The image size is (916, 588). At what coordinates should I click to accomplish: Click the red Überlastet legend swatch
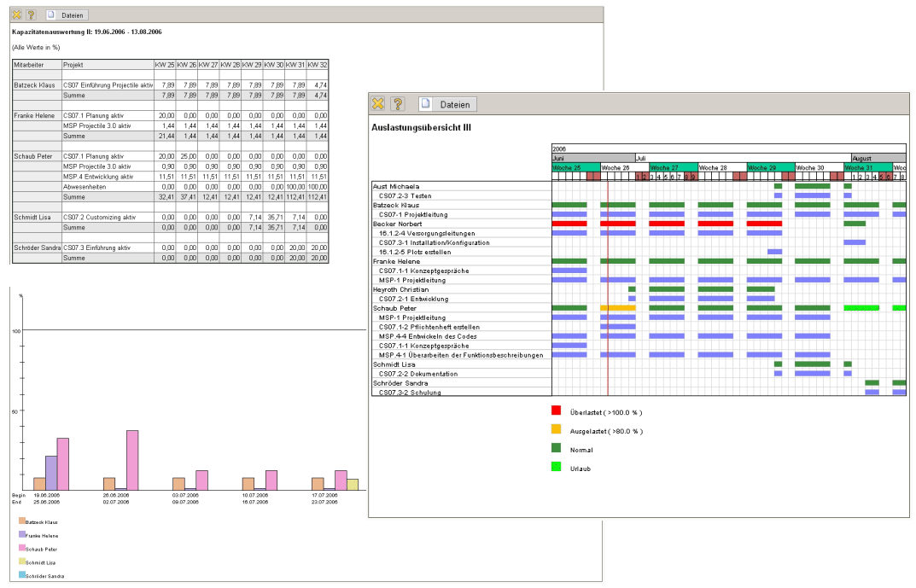pyautogui.click(x=557, y=411)
